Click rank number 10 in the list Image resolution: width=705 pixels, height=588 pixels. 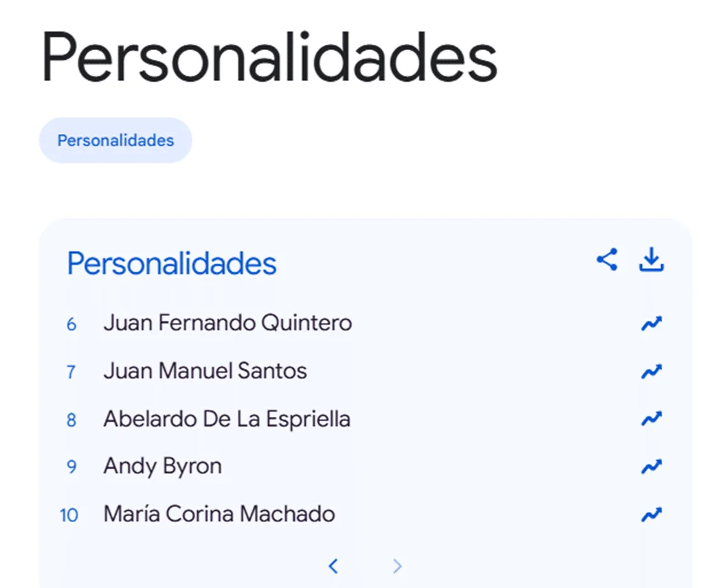pyautogui.click(x=69, y=515)
